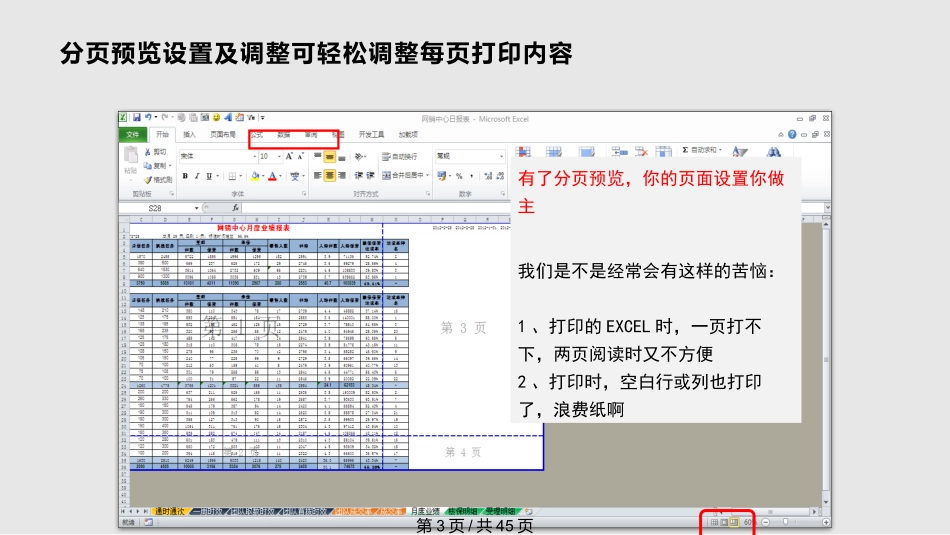The height and width of the screenshot is (535, 950).
Task: Click the Page Break Preview status icon
Action: [734, 522]
